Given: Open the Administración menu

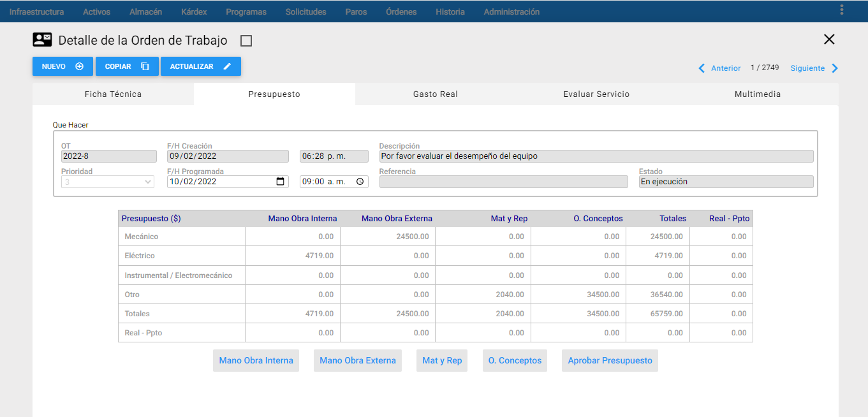Looking at the screenshot, I should point(511,11).
